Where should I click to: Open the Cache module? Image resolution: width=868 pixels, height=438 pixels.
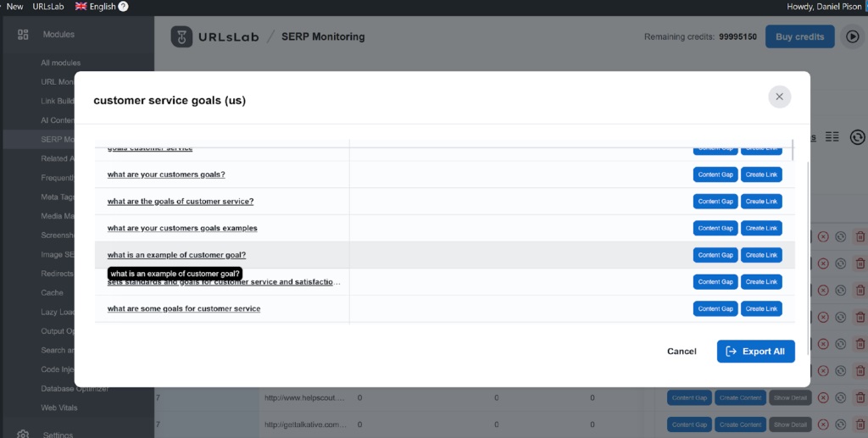point(52,292)
